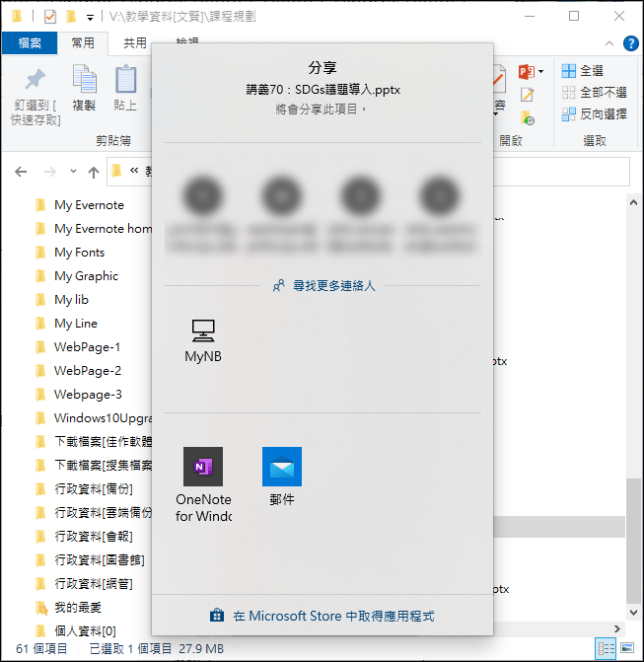This screenshot has width=644, height=662.
Task: Click the Copy button in ribbon
Action: [x=84, y=88]
